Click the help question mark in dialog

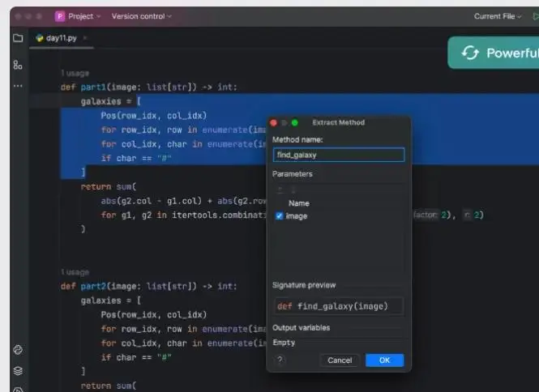(x=280, y=360)
